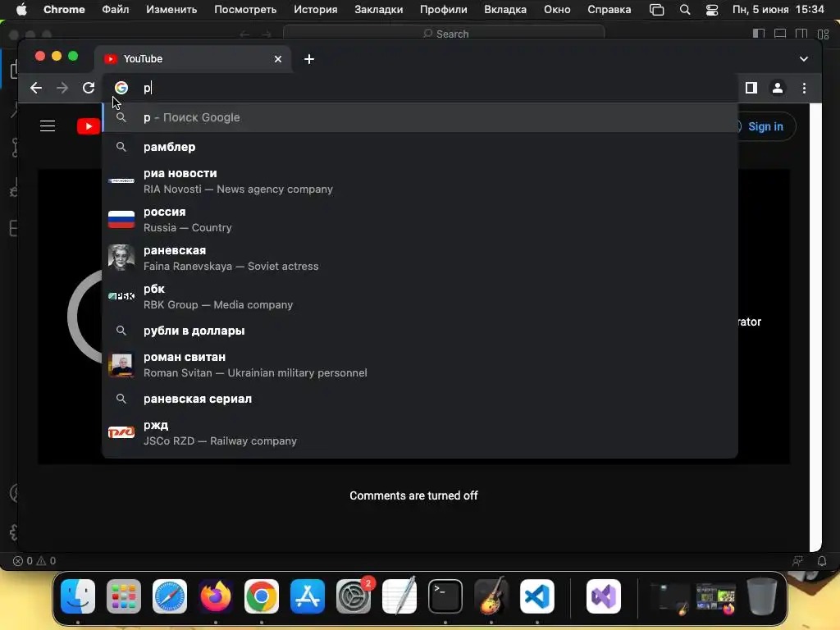Open Finder from the Dock

pyautogui.click(x=78, y=596)
